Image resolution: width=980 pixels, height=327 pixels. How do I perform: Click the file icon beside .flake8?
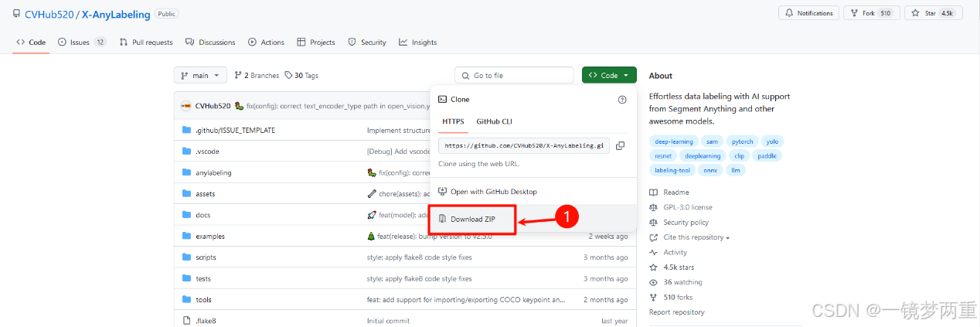pyautogui.click(x=186, y=321)
